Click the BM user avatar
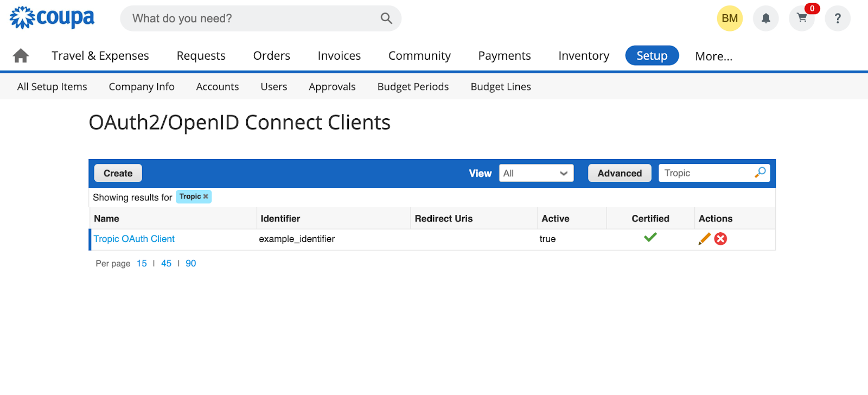Image resolution: width=868 pixels, height=395 pixels. pyautogui.click(x=729, y=19)
